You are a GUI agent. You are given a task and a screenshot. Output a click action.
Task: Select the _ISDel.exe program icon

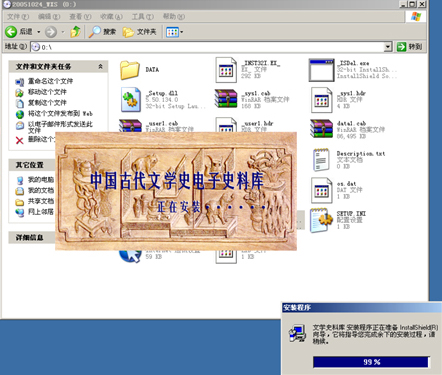321,70
